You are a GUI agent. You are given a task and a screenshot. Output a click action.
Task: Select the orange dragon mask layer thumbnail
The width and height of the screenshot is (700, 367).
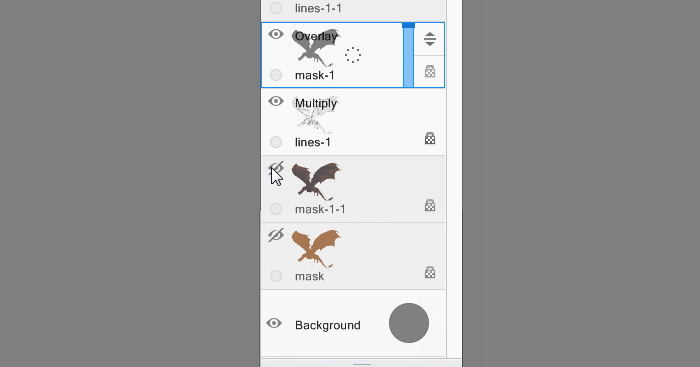click(316, 248)
